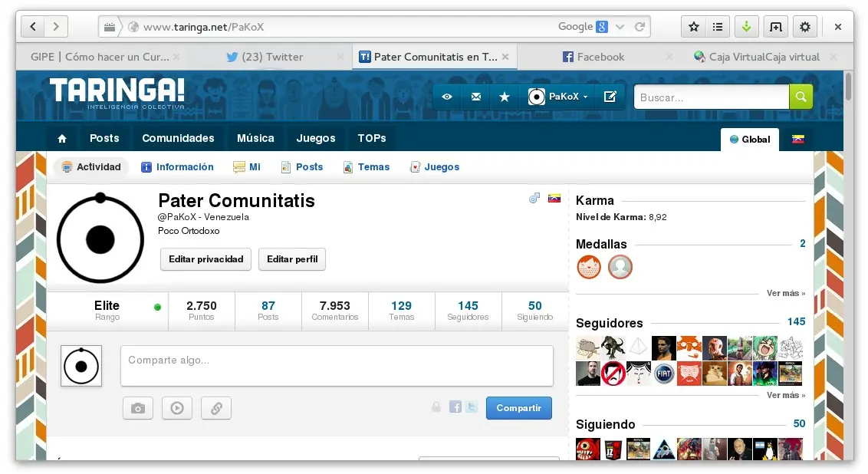The height and width of the screenshot is (474, 868).
Task: Open the Comunidades menu item
Action: point(178,138)
